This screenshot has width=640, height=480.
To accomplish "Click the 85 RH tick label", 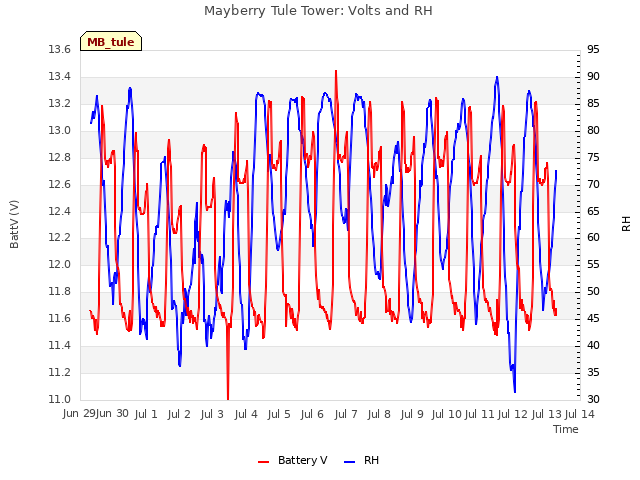I will tap(593, 103).
